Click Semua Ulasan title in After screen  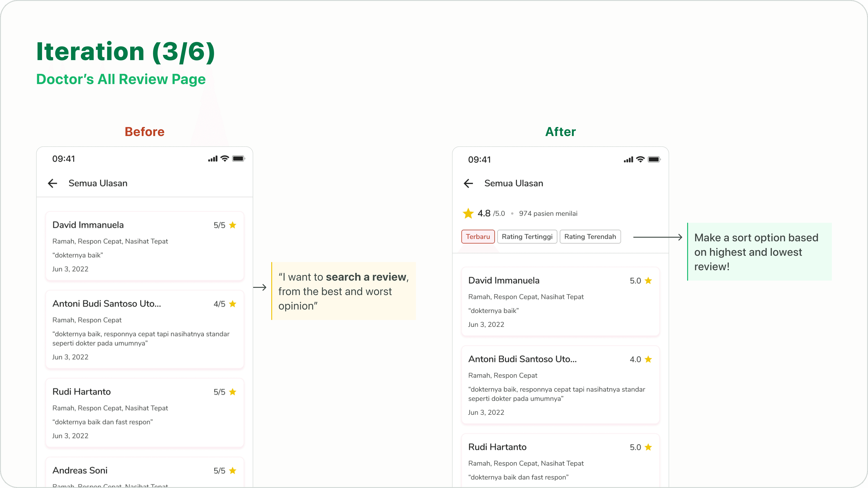click(514, 183)
